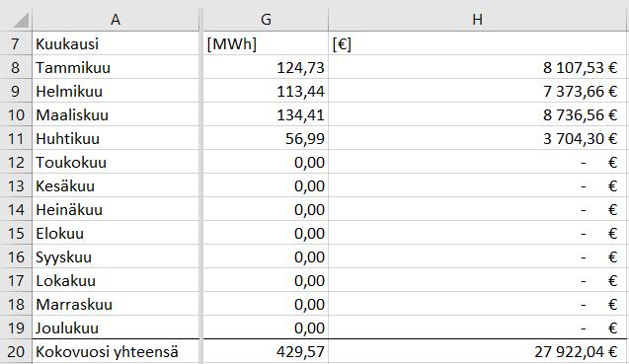This screenshot has height=364, width=629.
Task: Select the Tammikuu cell
Action: click(x=116, y=67)
